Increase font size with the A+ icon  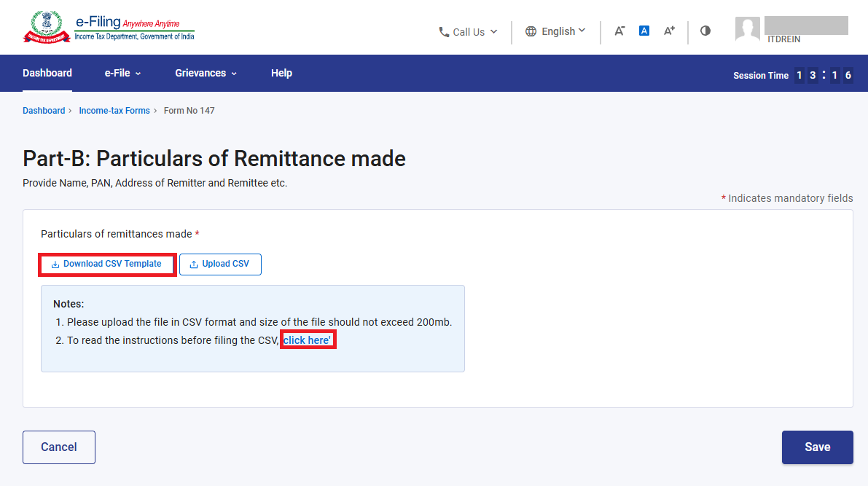coord(669,31)
